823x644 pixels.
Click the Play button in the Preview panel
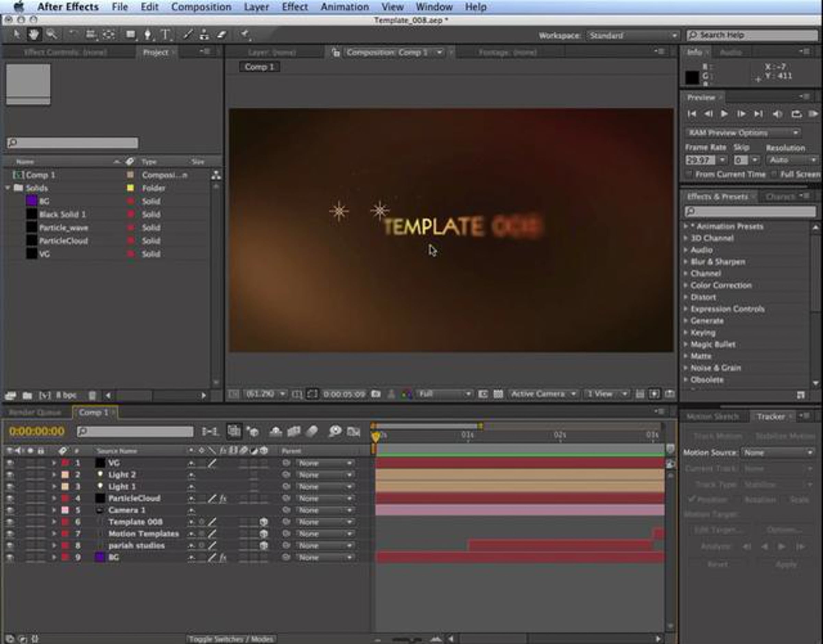click(x=724, y=114)
